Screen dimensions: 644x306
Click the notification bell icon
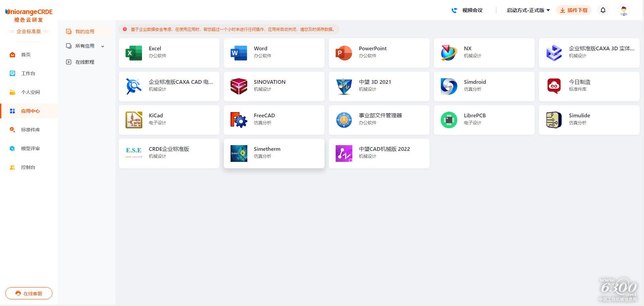coord(603,10)
